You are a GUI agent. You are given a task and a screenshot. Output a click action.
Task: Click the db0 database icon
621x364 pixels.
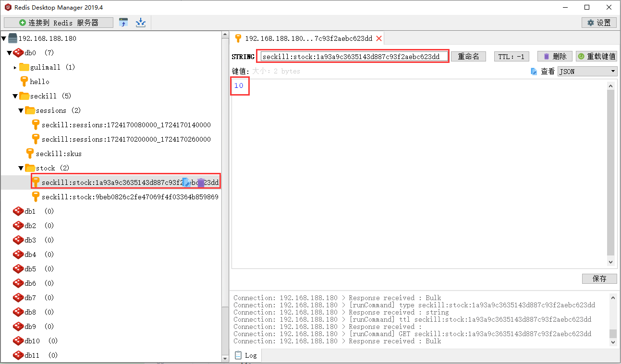[18, 53]
